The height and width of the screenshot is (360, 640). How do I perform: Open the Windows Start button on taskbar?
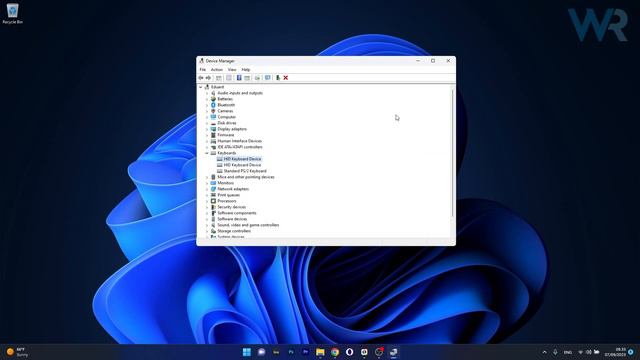[247, 352]
